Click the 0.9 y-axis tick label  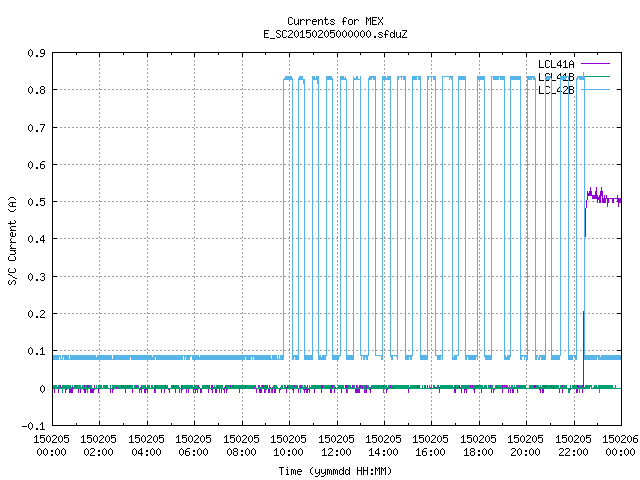click(x=36, y=53)
